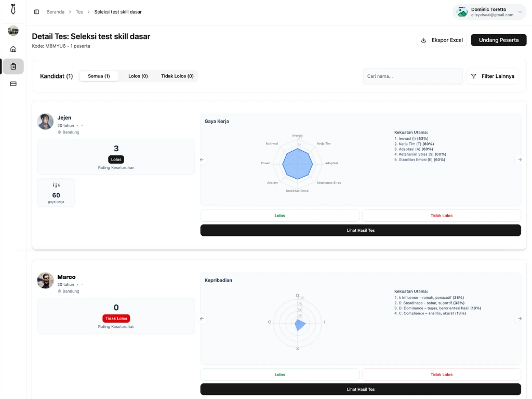Export results with Ekspor Excel
532x399 pixels.
coord(442,40)
